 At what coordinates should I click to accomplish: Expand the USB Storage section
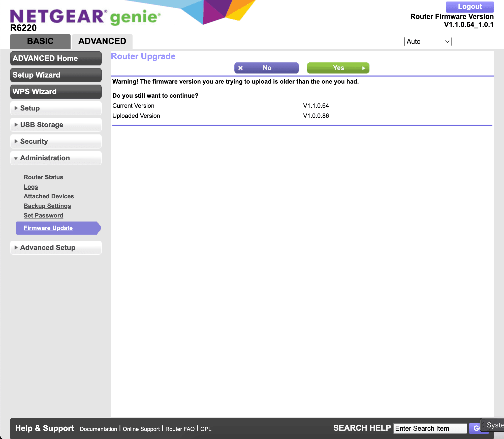pyautogui.click(x=56, y=125)
